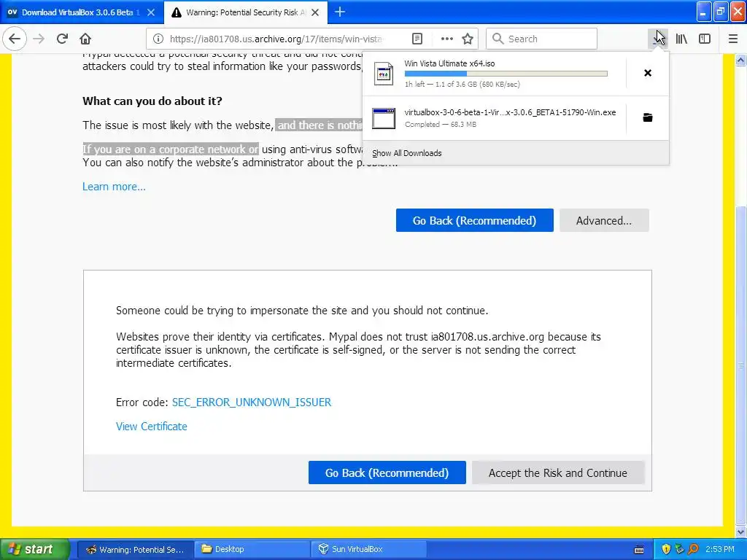Viewport: 747px width, 560px height.
Task: Click the vertical scrollbar thumb
Action: [741, 365]
